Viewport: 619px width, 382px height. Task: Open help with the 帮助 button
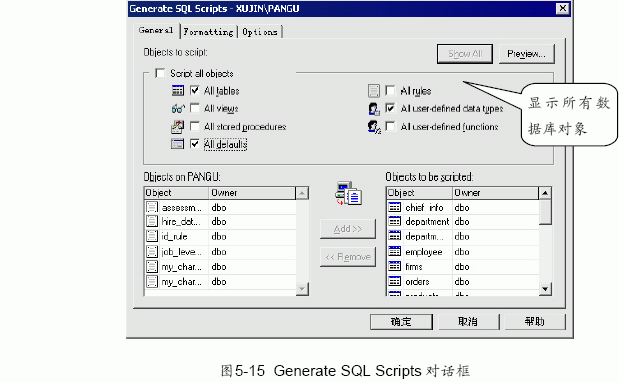(x=535, y=322)
